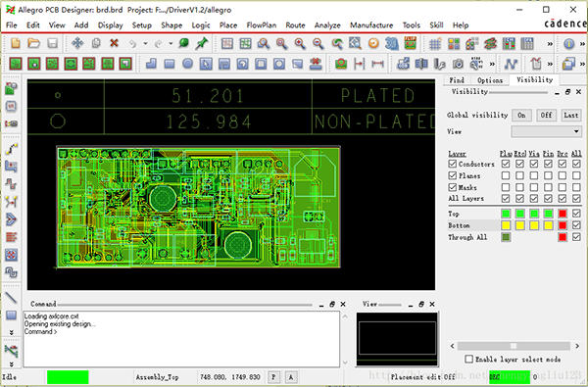Image resolution: width=588 pixels, height=387 pixels.
Task: Click the Zoom Out magnifier icon
Action: (318, 43)
